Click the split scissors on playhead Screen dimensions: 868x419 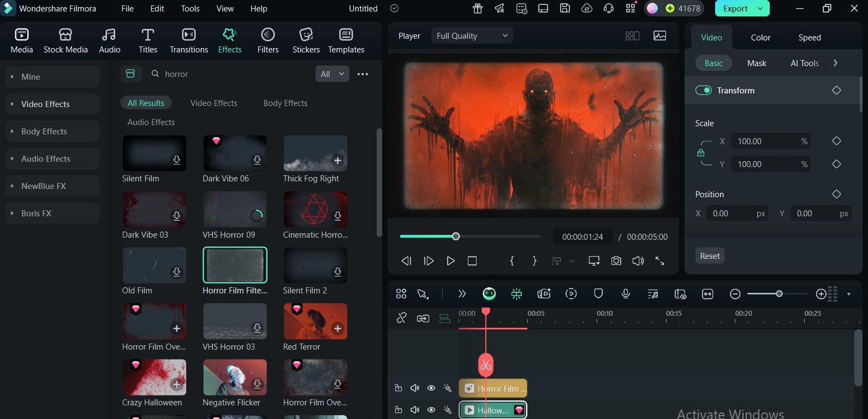click(486, 365)
